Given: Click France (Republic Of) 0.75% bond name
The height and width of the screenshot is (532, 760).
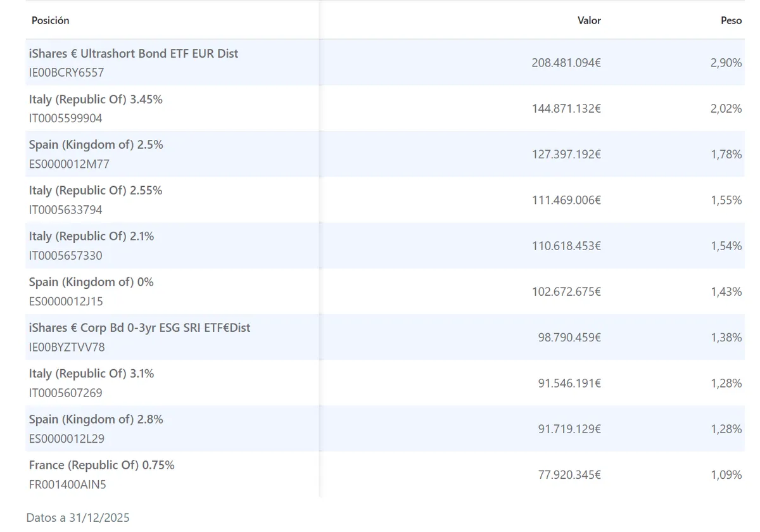Looking at the screenshot, I should coord(101,465).
